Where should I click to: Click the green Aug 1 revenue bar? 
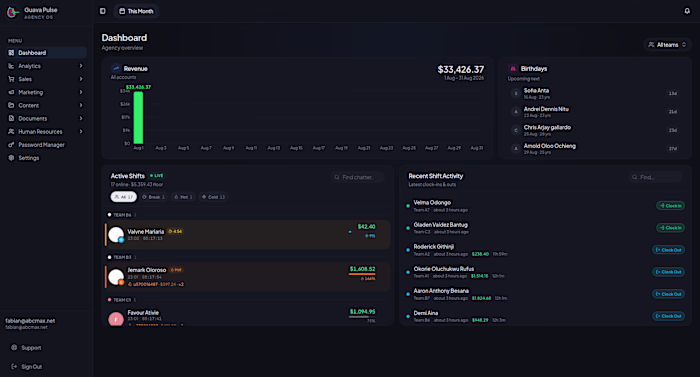click(x=138, y=117)
